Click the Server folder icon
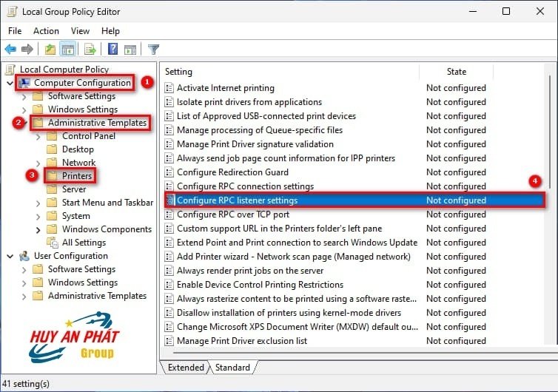The height and width of the screenshot is (392, 558). 53,189
